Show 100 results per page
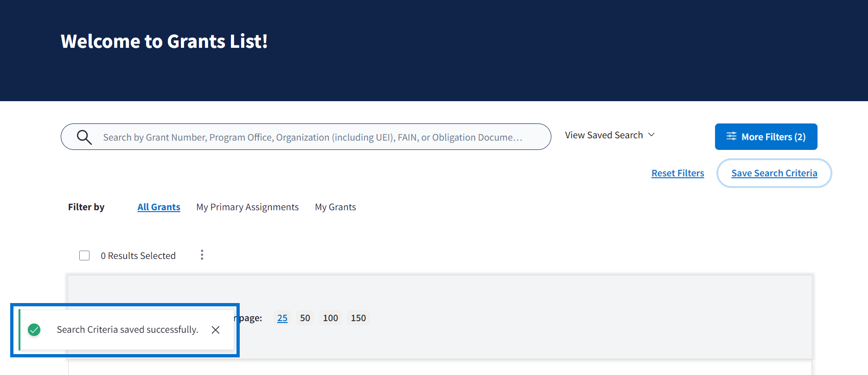Image resolution: width=868 pixels, height=375 pixels. pos(331,318)
